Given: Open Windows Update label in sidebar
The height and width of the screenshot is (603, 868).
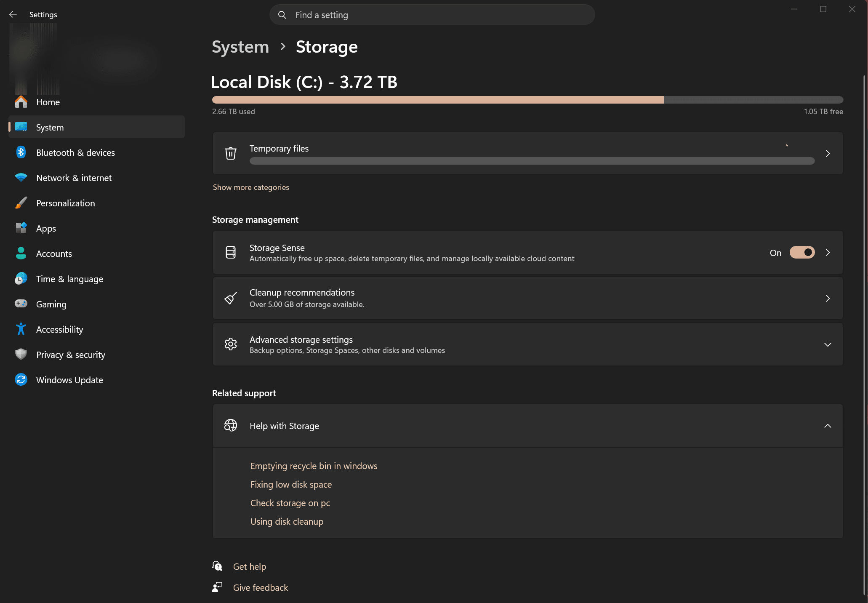Looking at the screenshot, I should 69,380.
